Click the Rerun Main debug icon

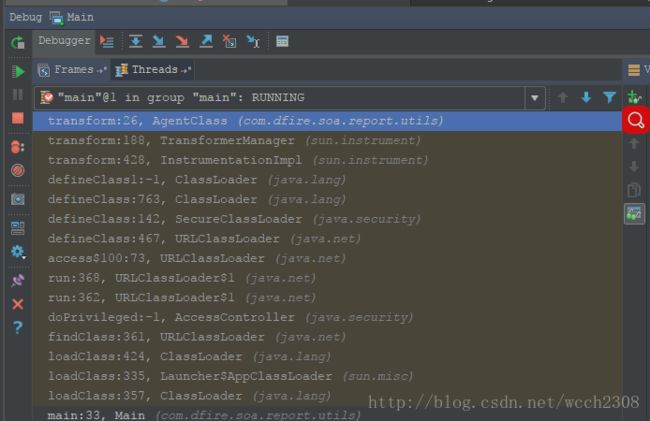coord(18,42)
